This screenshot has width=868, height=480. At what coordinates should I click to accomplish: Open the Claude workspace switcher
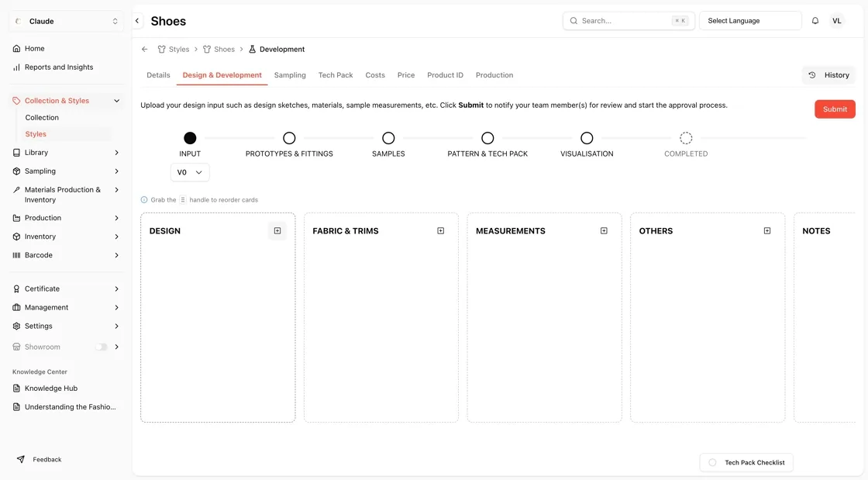click(66, 21)
